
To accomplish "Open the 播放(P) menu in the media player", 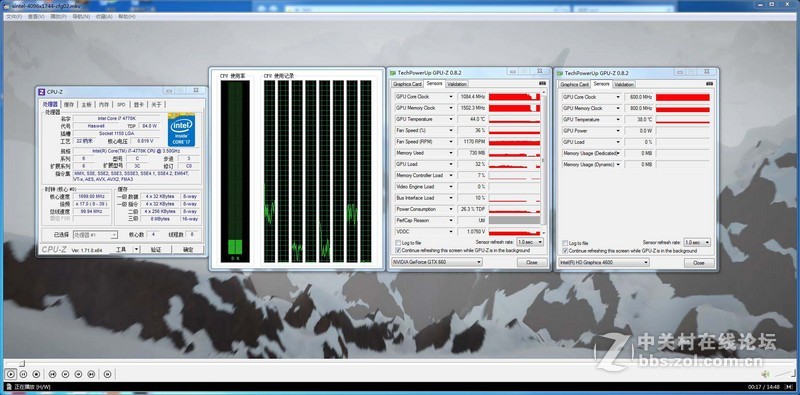I will [58, 17].
